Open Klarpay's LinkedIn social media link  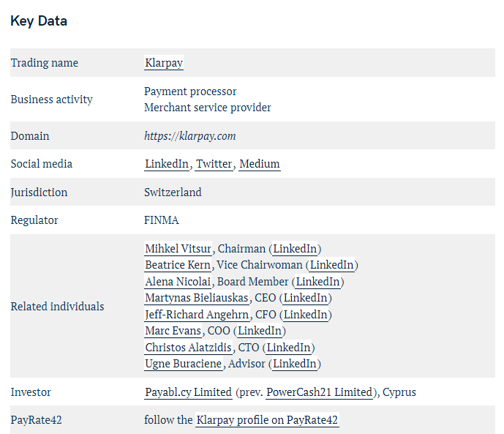coord(167,164)
